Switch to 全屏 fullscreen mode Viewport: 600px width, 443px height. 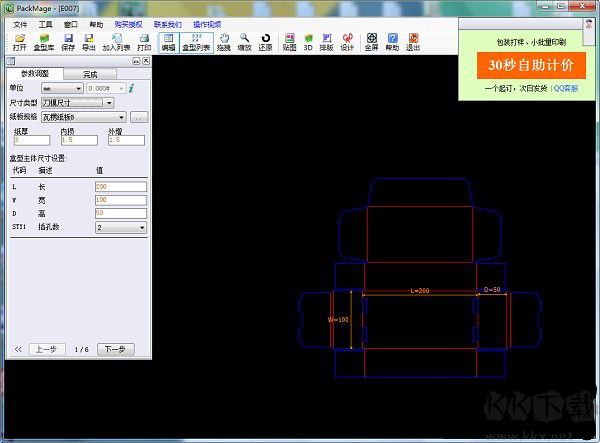371,41
